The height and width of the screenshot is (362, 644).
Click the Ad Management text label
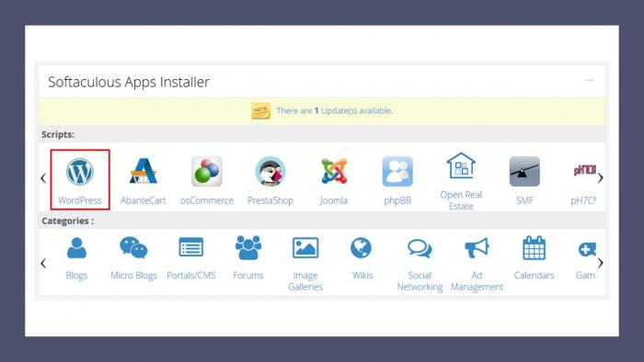coord(477,281)
